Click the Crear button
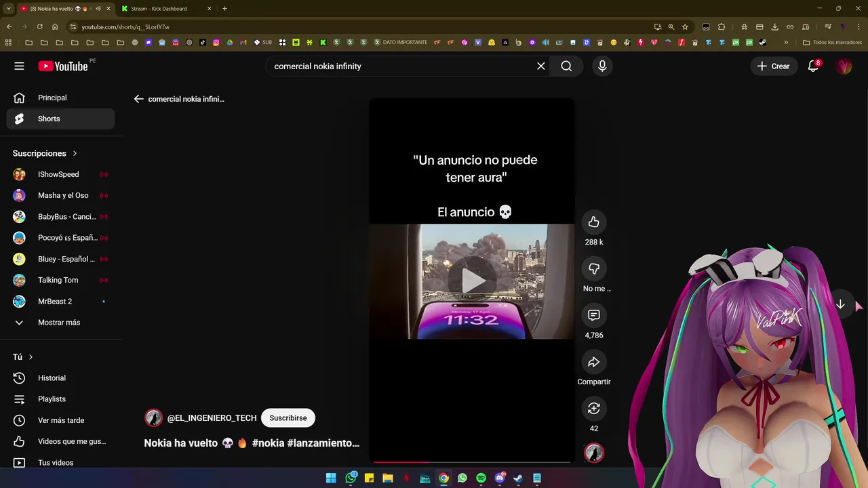Screen dimensions: 868x488 [x=774, y=66]
